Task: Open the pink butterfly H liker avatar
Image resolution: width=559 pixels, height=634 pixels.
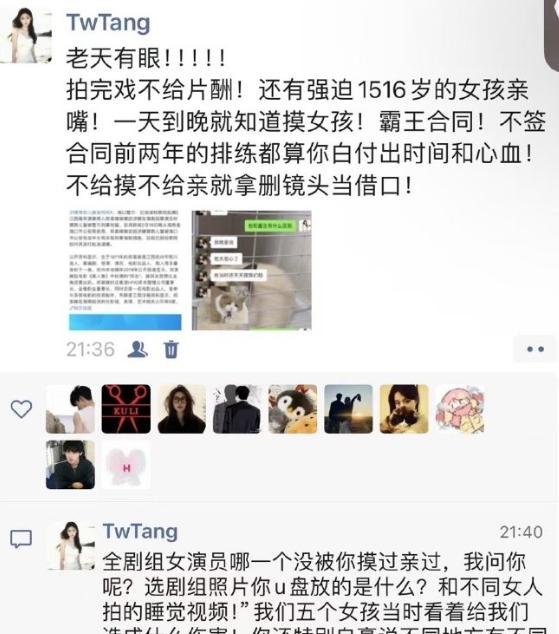Action: (126, 465)
